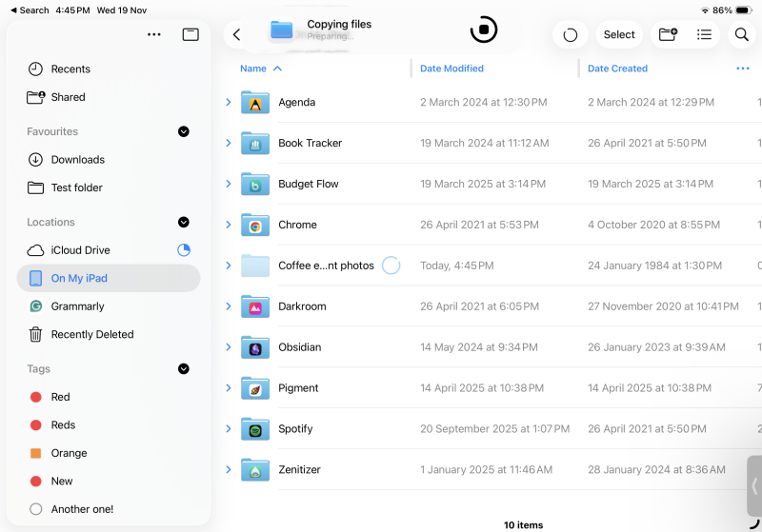Open Zenitizer folder icon
The width and height of the screenshot is (762, 532).
coord(255,469)
